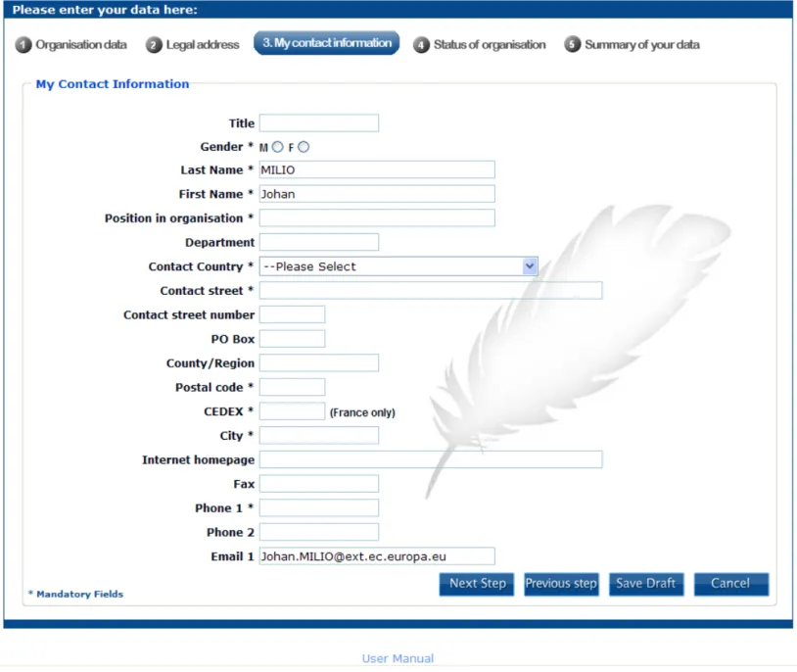This screenshot has width=797, height=672.
Task: Focus the County/Region input field
Action: (x=319, y=363)
